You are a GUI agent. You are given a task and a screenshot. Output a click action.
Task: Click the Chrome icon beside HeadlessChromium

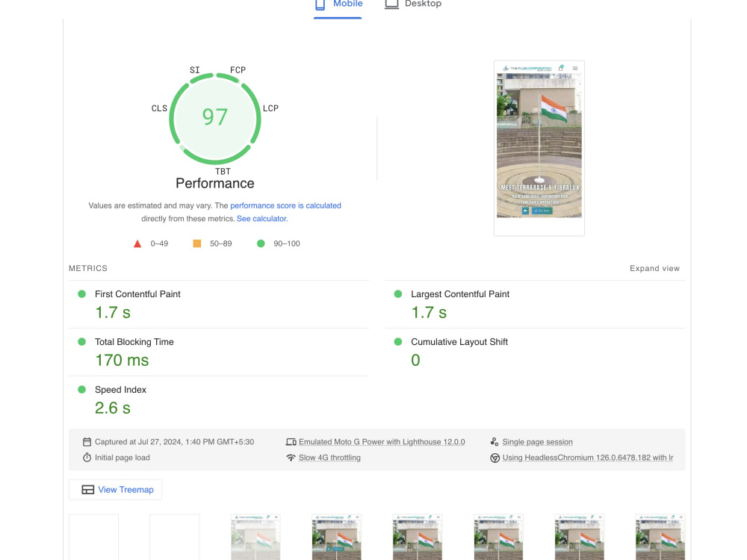click(x=495, y=458)
